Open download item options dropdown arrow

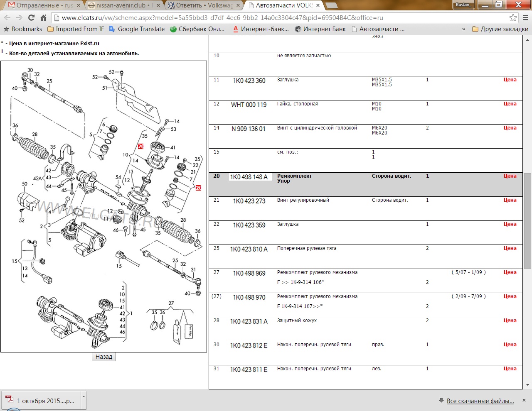pos(84,396)
